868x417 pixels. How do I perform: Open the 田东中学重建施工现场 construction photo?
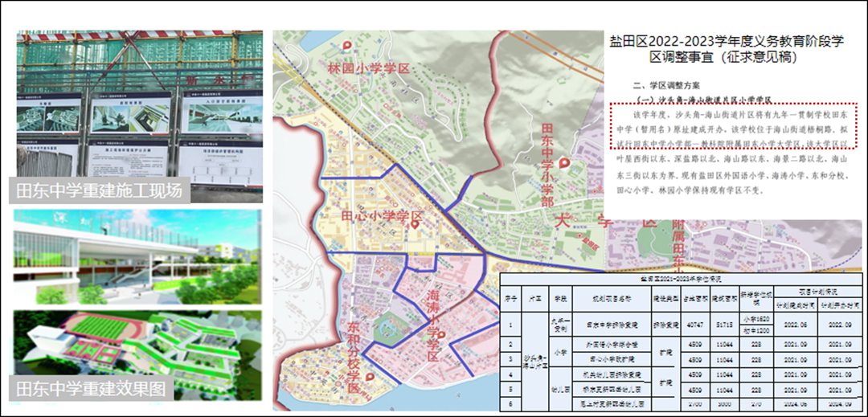138,104
